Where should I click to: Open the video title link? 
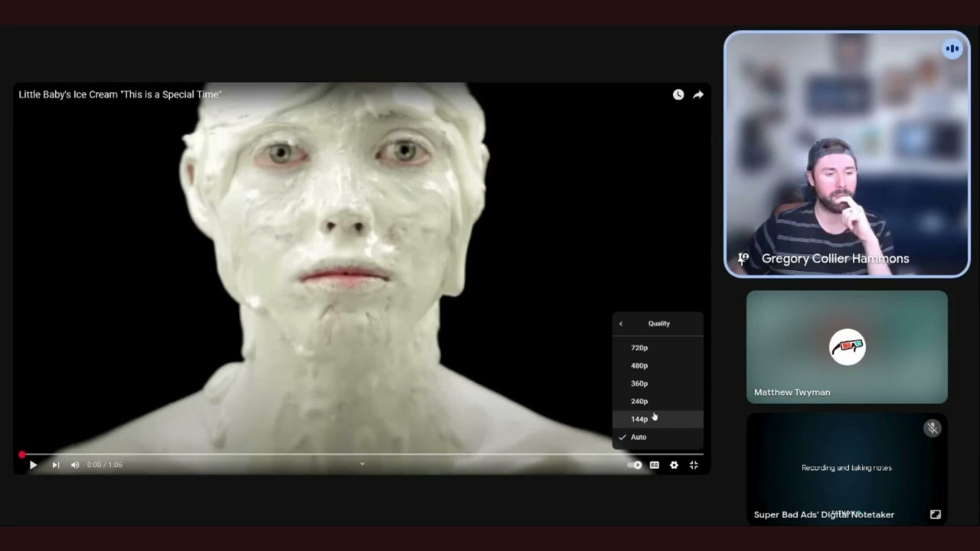click(120, 94)
